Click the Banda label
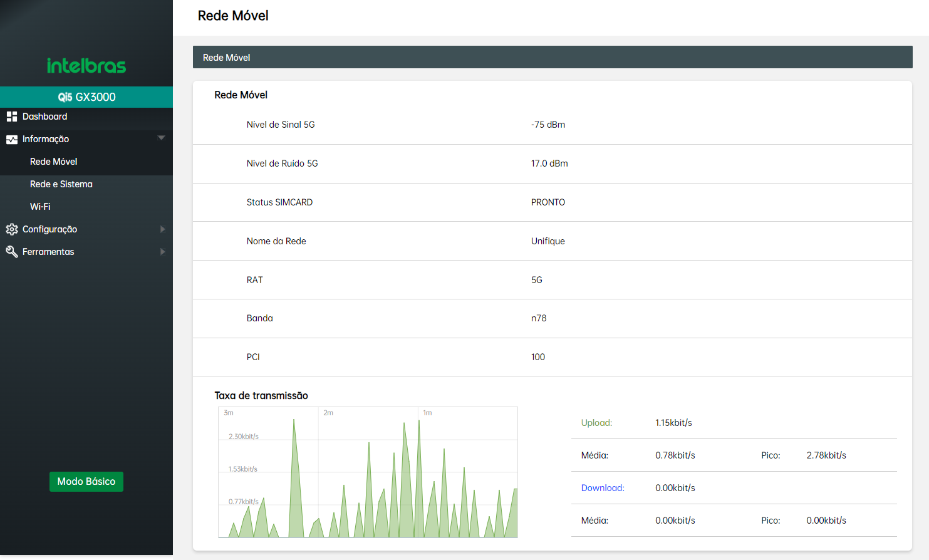 260,318
